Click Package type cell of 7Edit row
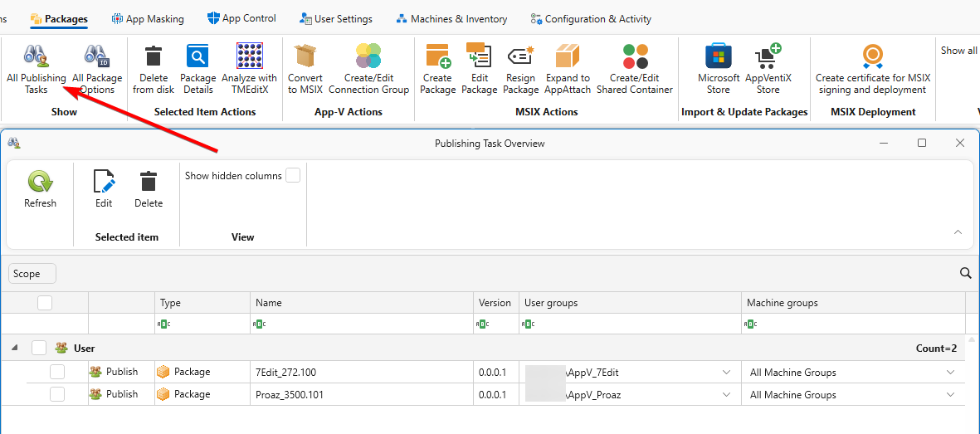Image resolution: width=980 pixels, height=434 pixels. point(202,372)
